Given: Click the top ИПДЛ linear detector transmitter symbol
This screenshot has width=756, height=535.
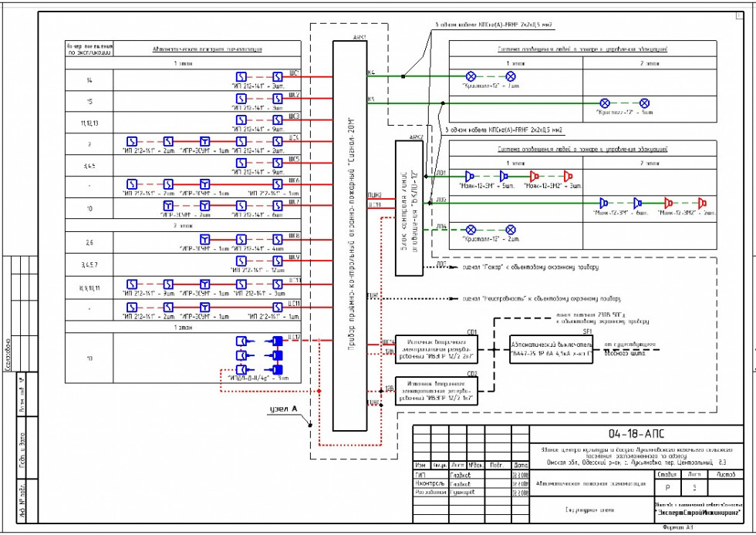Looking at the screenshot, I should tap(241, 341).
